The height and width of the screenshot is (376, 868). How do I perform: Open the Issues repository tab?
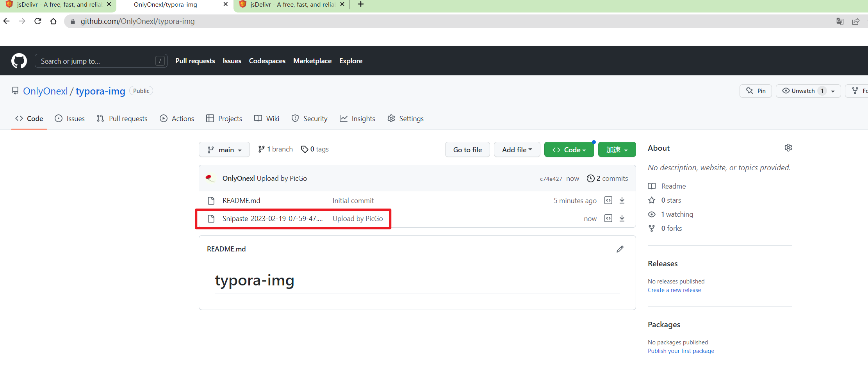click(x=70, y=118)
